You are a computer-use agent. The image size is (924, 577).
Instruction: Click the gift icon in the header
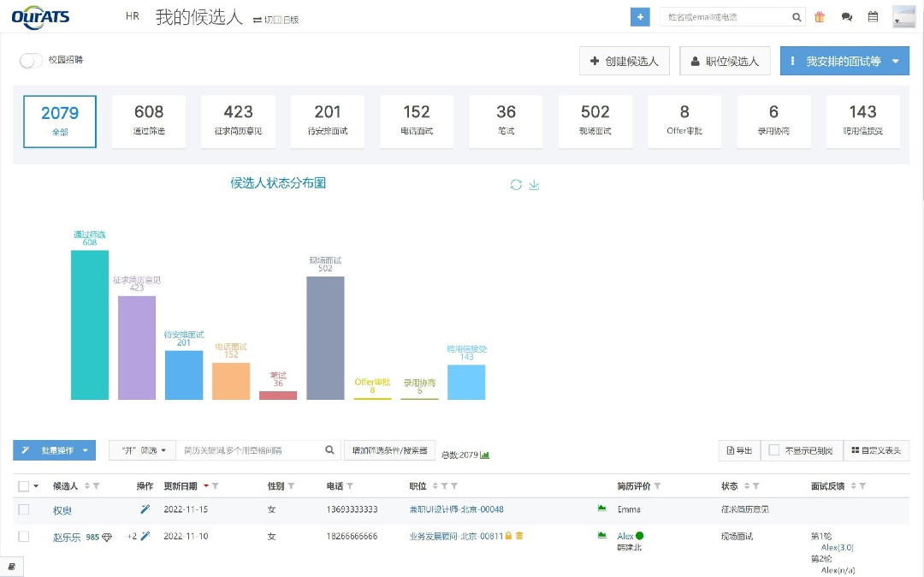[820, 16]
